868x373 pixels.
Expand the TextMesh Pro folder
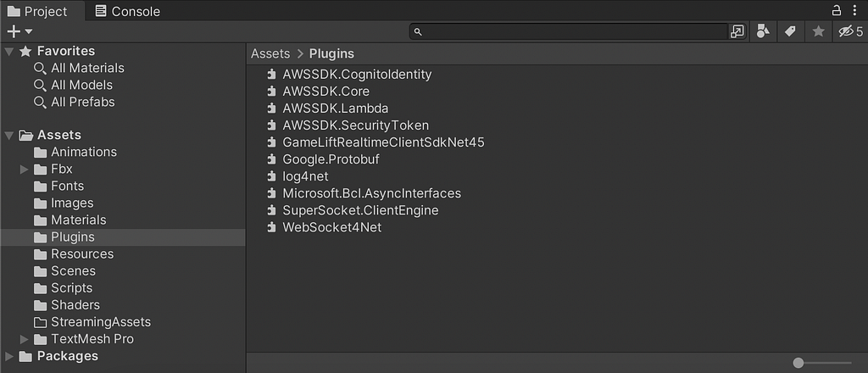coord(25,339)
